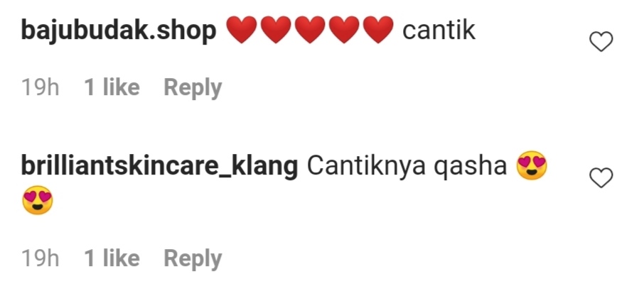This screenshot has width=644, height=286.
Task: Click the heart-eyes emoji on the wrapped line
Action: pos(38,200)
